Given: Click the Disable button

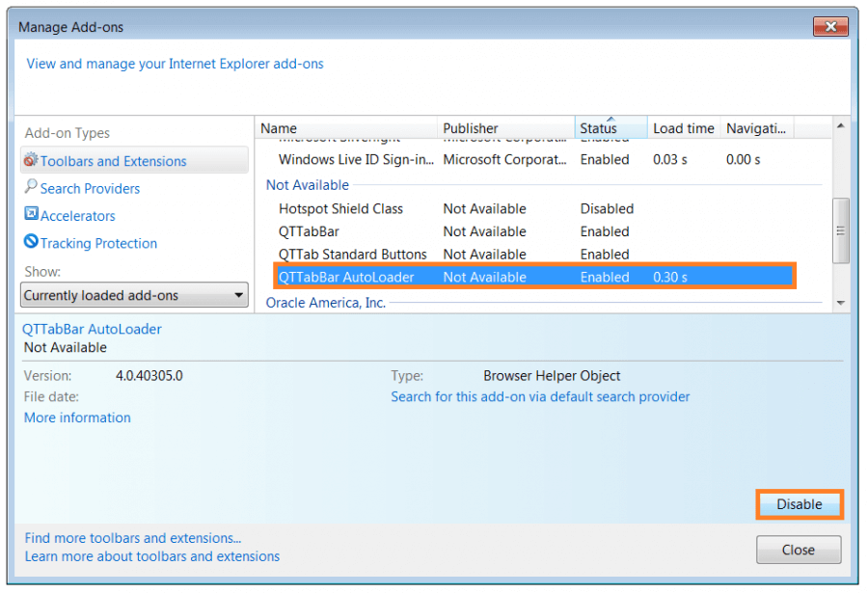Looking at the screenshot, I should [x=800, y=504].
